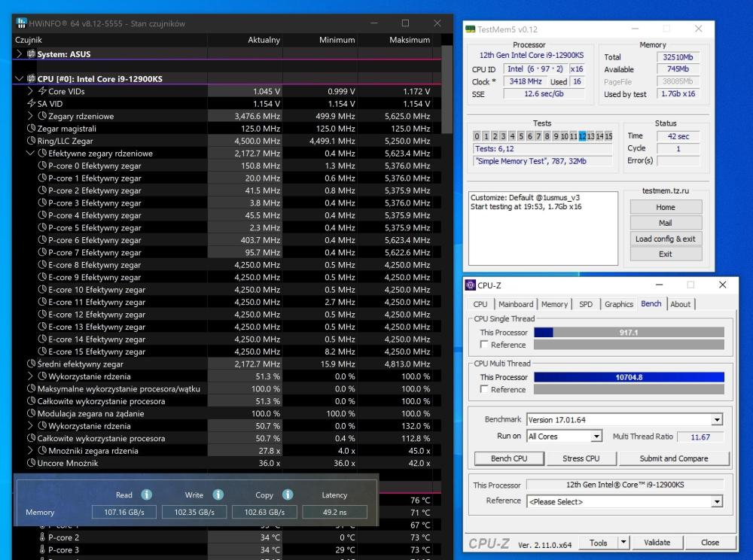Click Load config & exit in TestMem5
Screen dimensions: 753x560
point(665,239)
